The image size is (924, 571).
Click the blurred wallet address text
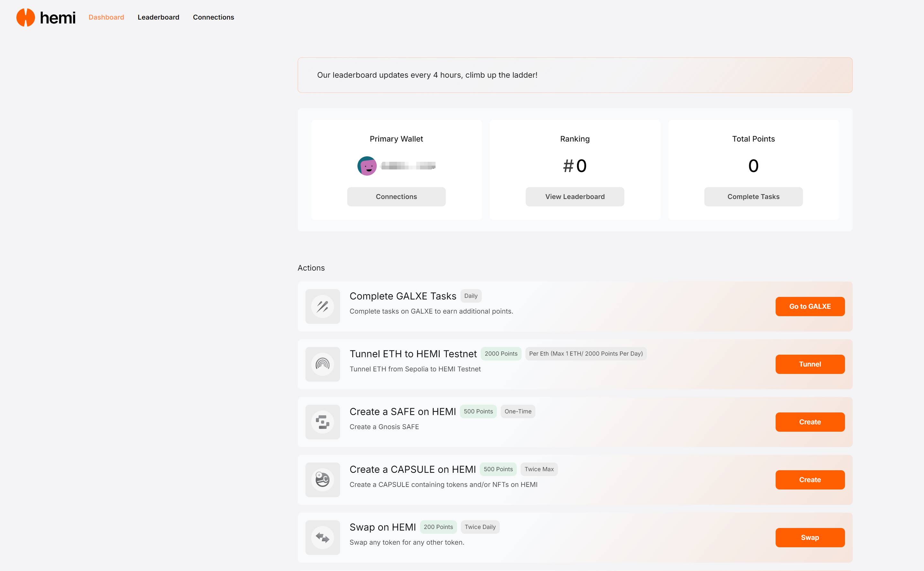[x=408, y=166]
